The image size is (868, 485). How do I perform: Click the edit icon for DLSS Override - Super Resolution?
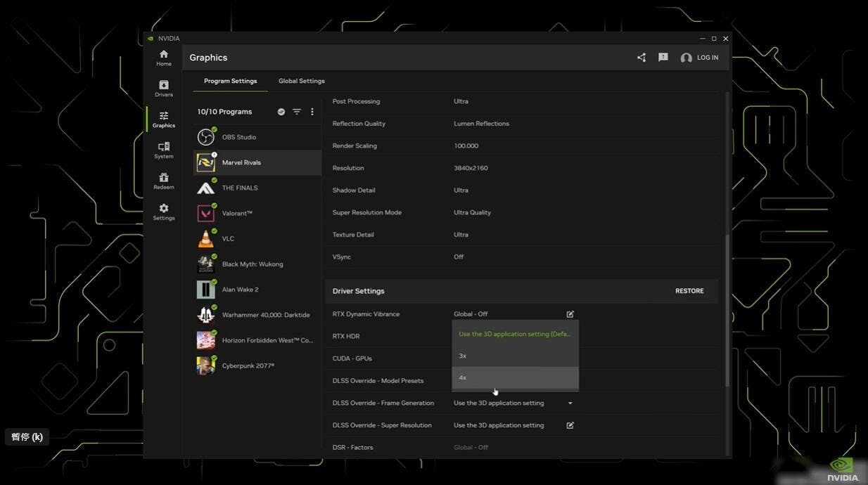tap(570, 425)
